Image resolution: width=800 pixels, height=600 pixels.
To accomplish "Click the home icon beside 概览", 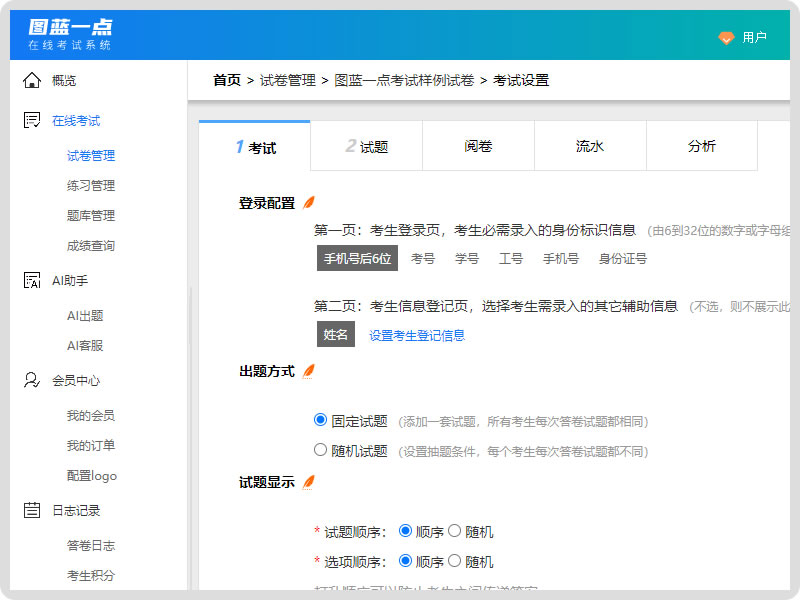I will click(x=32, y=80).
